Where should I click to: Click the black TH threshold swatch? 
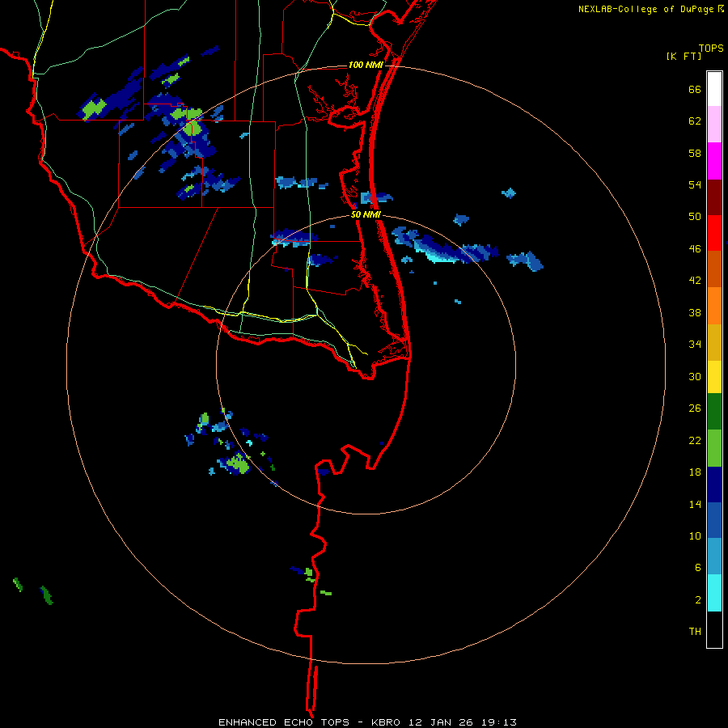coord(714,629)
